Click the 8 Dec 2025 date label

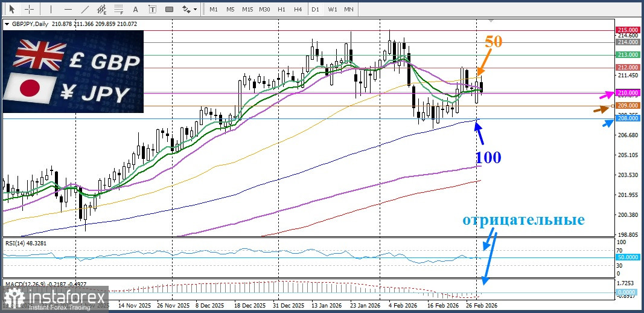pos(210,306)
